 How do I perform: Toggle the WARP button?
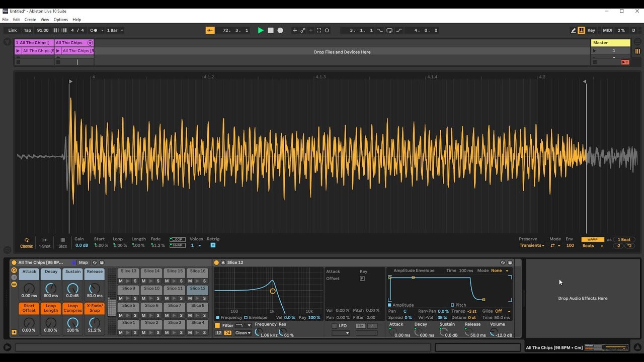pyautogui.click(x=593, y=239)
